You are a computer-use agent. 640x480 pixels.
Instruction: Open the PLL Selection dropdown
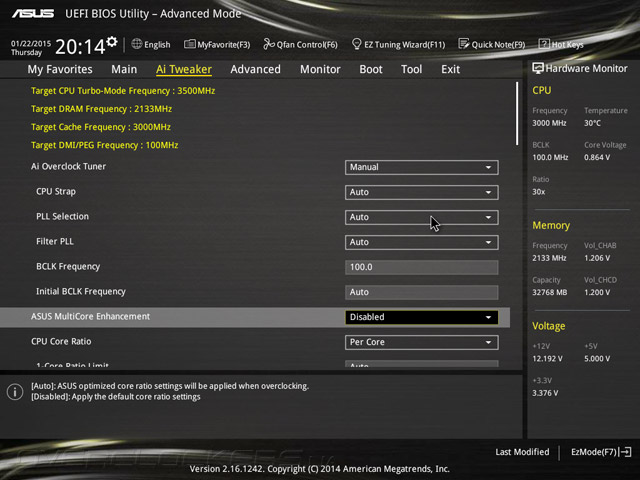422,217
